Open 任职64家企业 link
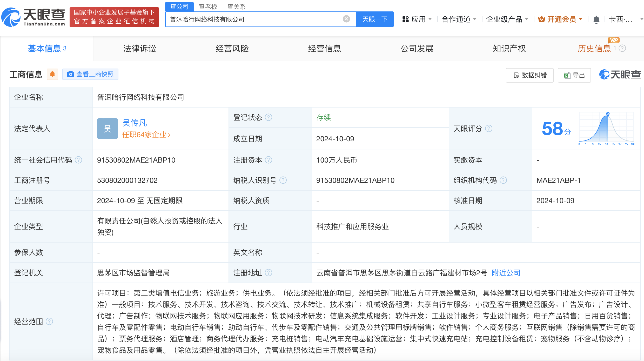644x361 pixels. (x=146, y=135)
